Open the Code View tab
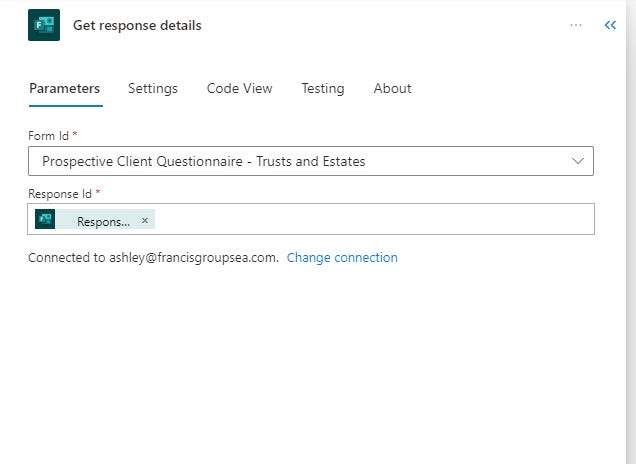Screen dimensions: 636x464 (239, 88)
